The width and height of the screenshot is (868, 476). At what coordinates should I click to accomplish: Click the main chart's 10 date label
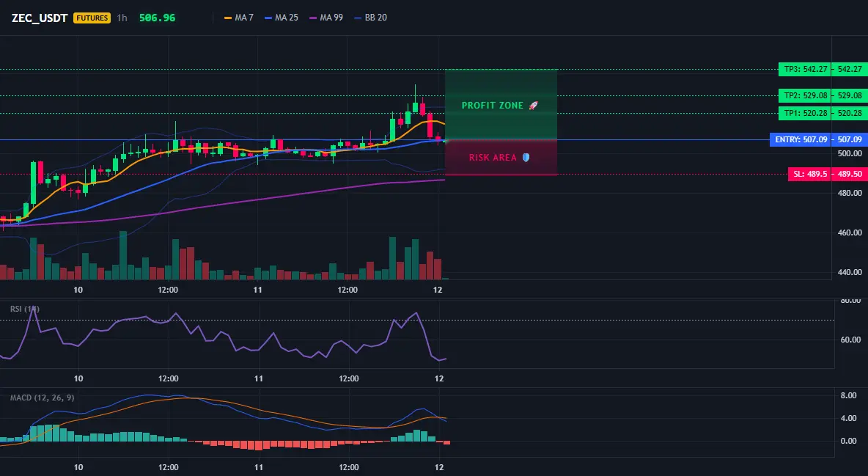(78, 290)
